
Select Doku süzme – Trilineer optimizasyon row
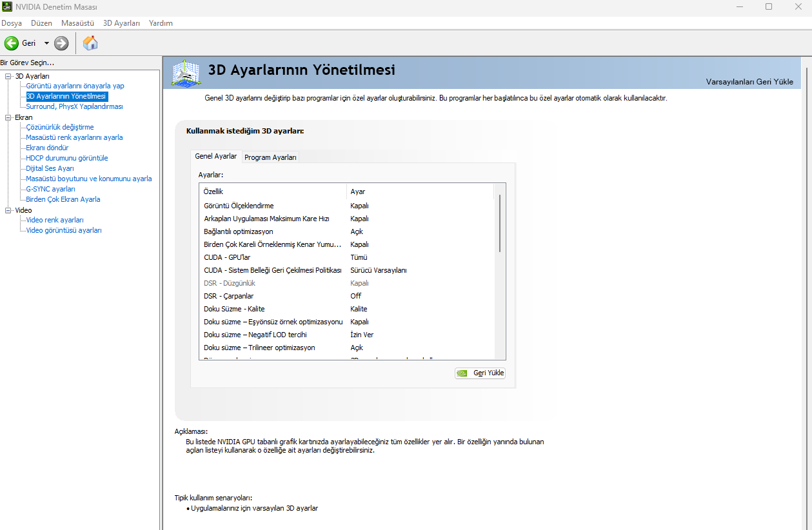(347, 348)
